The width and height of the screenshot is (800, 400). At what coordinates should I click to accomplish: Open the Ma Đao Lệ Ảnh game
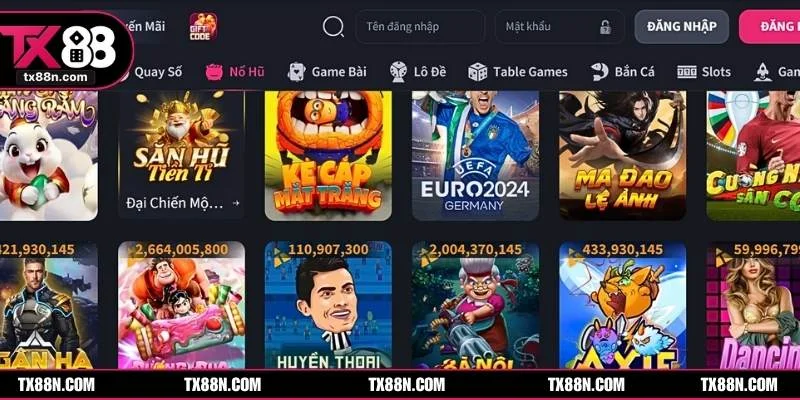click(622, 156)
